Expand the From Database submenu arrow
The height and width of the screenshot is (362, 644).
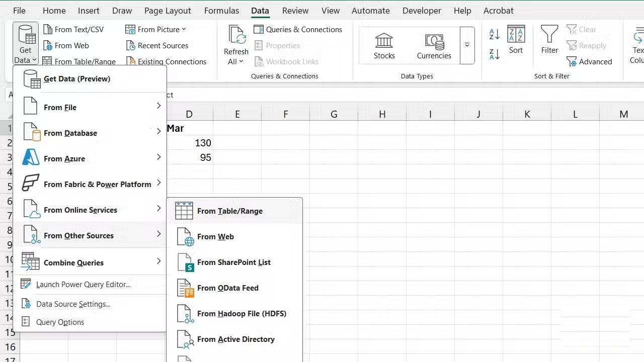click(158, 131)
